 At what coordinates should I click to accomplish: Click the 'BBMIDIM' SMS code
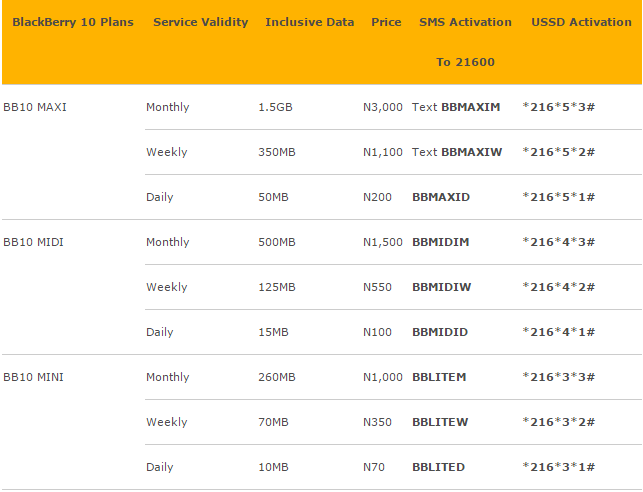440,242
